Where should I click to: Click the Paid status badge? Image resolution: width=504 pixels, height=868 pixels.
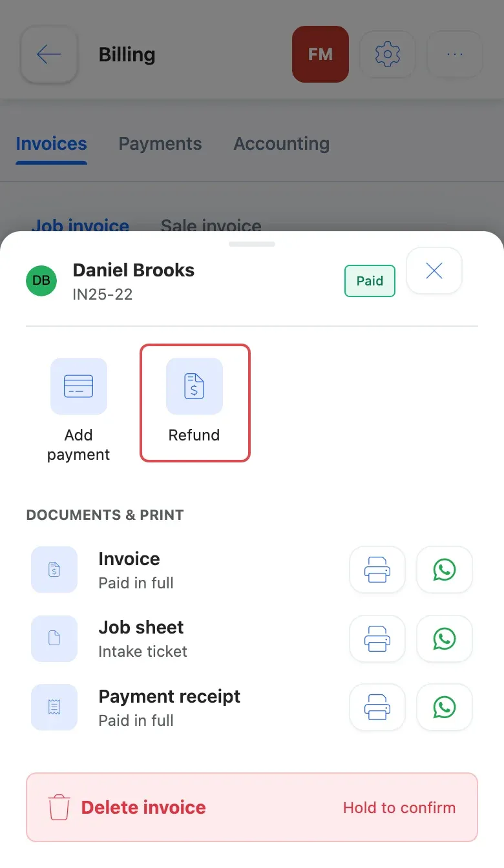(370, 281)
